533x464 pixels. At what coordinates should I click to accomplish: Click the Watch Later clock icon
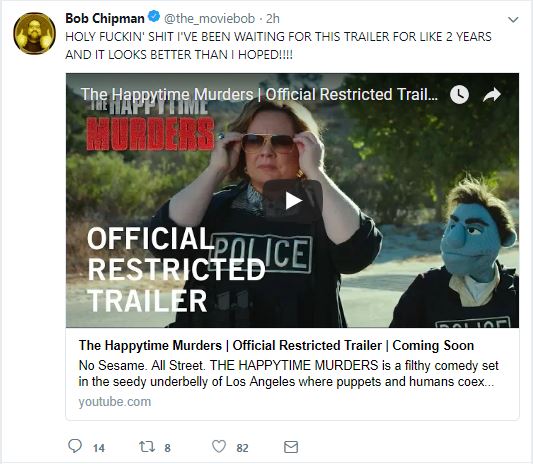(459, 94)
